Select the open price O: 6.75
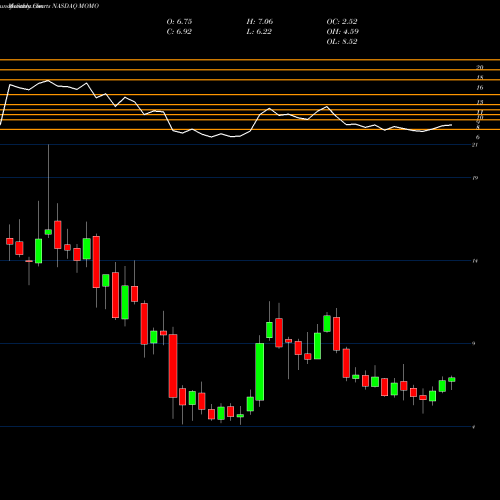Viewport: 500px width, 500px height. 179,22
